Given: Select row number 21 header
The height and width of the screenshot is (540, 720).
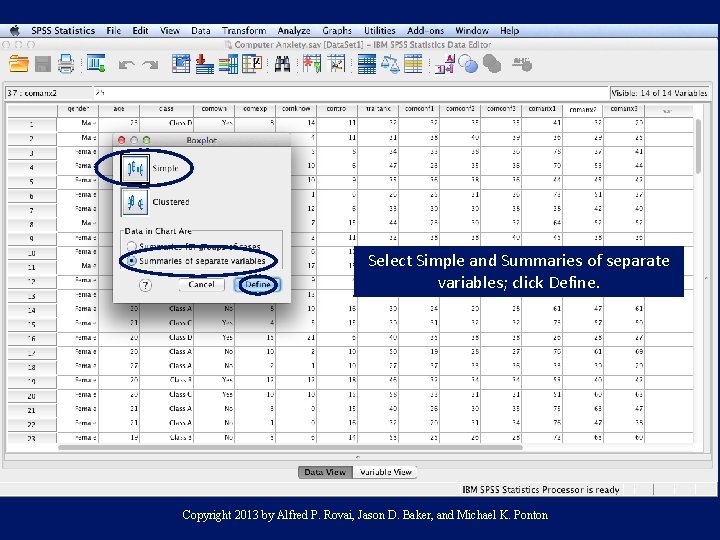Looking at the screenshot, I should click(x=32, y=410).
